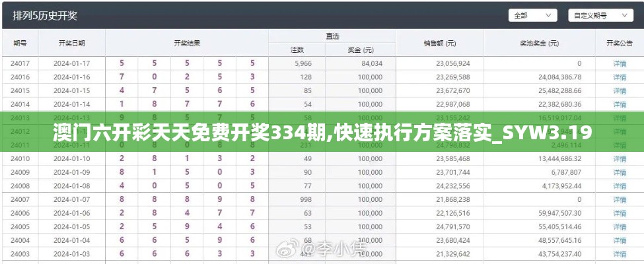Image resolution: width=644 pixels, height=264 pixels.
Task: Click pool amount 24,084,386.78
Action: click(x=560, y=77)
